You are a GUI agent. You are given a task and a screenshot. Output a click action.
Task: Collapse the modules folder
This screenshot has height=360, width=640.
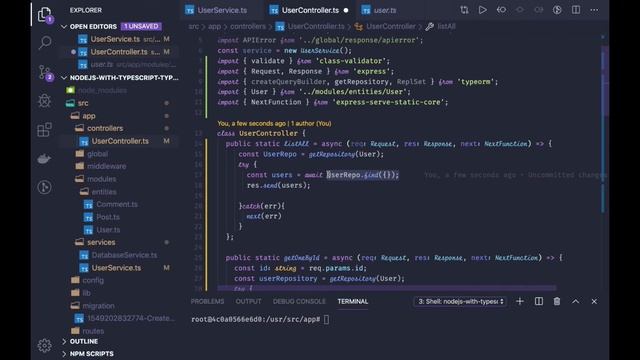click(101, 179)
